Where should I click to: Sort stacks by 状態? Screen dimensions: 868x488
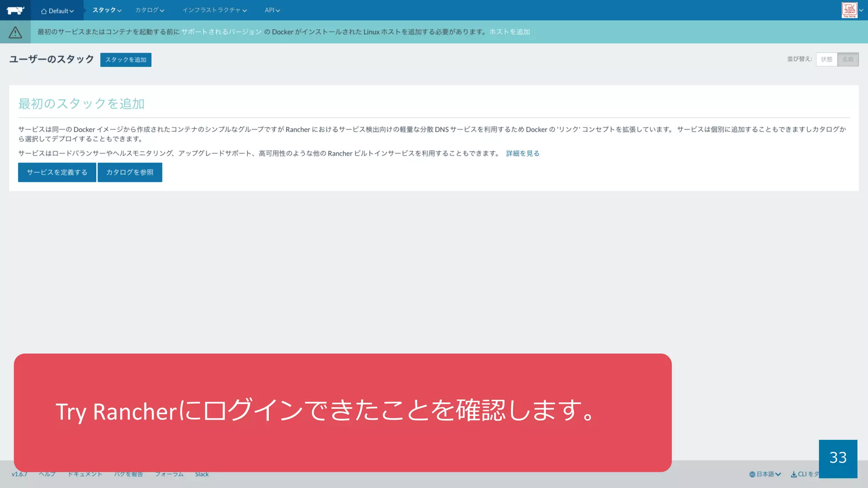pos(826,59)
